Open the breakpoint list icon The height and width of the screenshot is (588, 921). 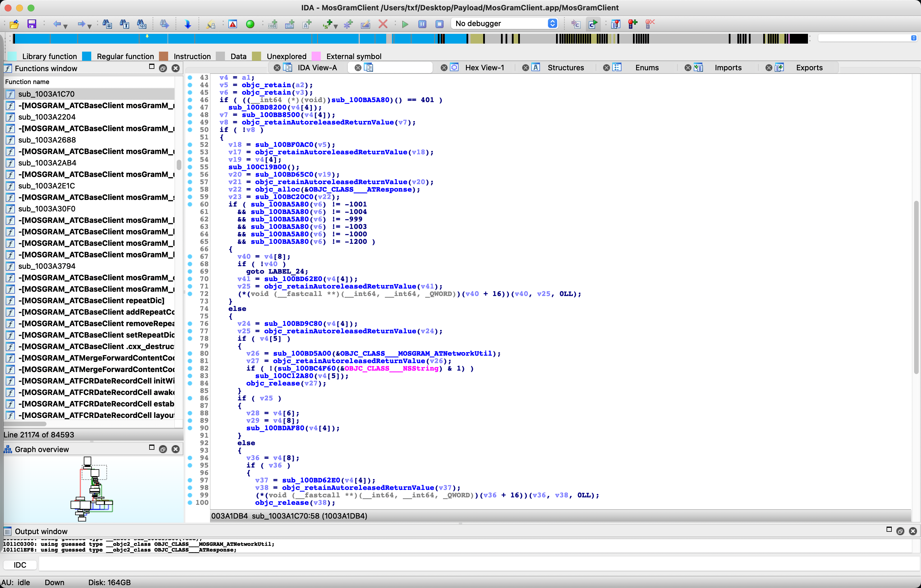click(x=615, y=24)
